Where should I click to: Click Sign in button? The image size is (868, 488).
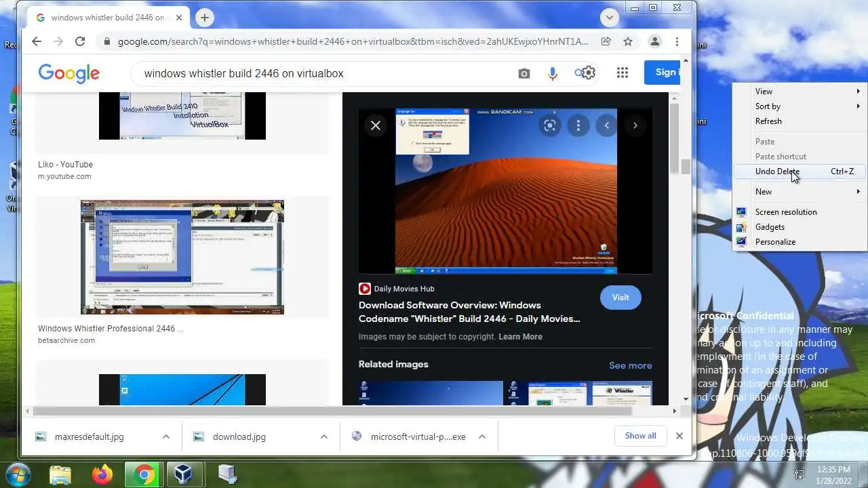click(x=663, y=73)
